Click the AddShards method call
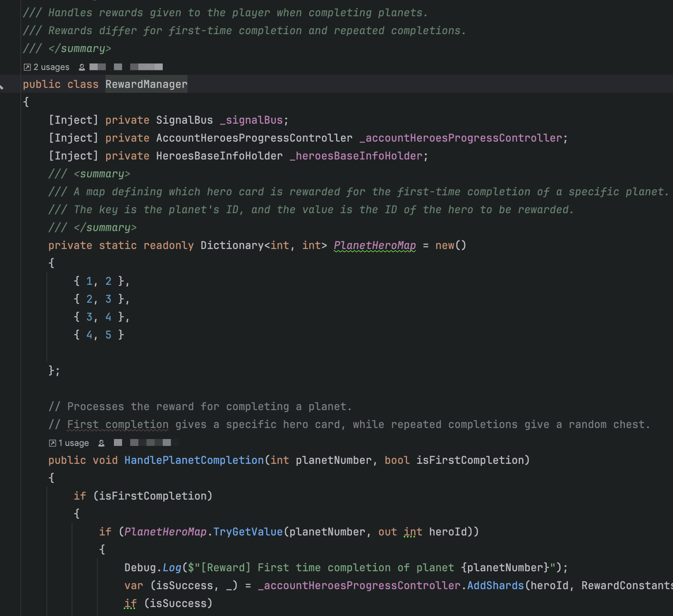Viewport: 673px width, 616px height. pyautogui.click(x=495, y=585)
